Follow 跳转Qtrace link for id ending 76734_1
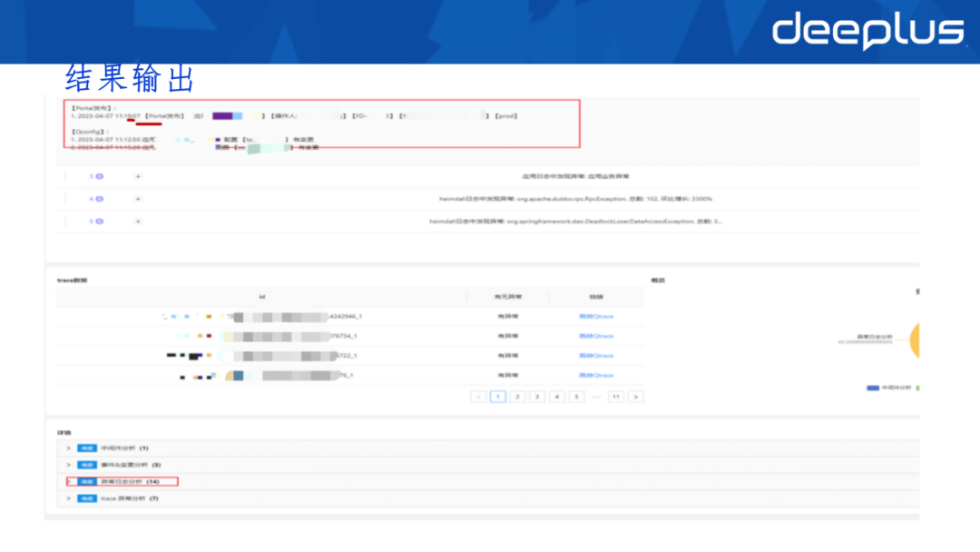 [x=596, y=336]
